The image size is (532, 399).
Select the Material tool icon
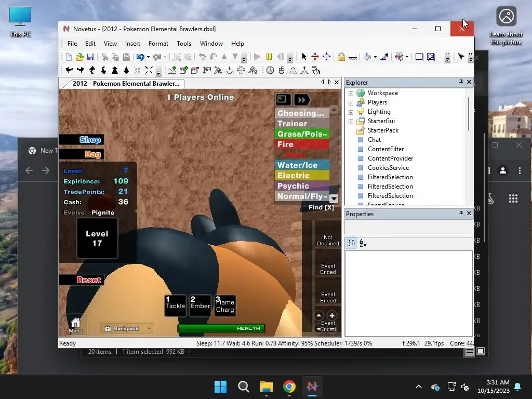point(399,57)
